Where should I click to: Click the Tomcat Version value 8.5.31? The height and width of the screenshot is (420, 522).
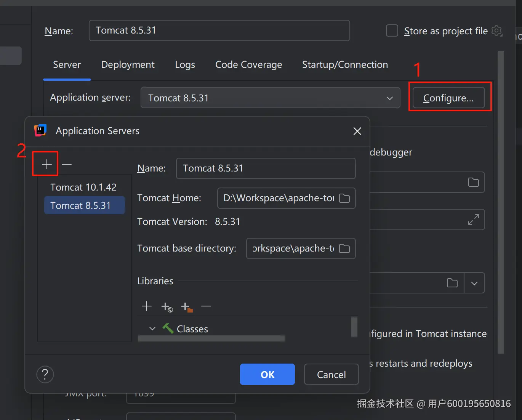227,221
